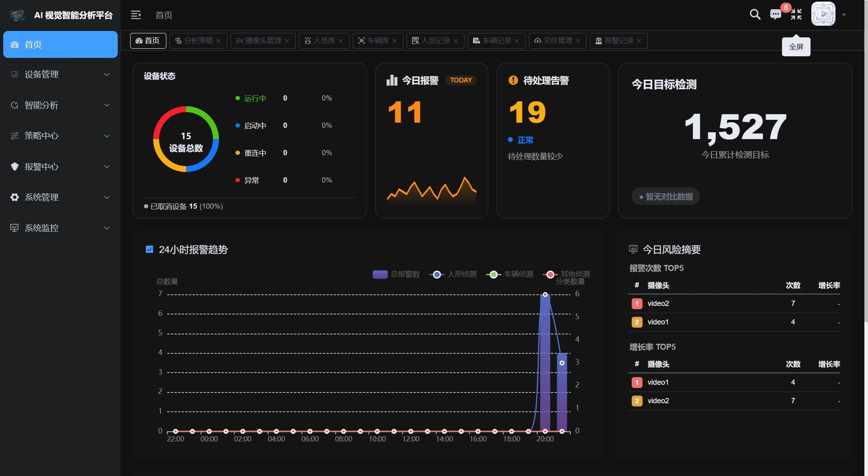The image size is (868, 476).
Task: Close the 车辆记录 tab
Action: [517, 41]
